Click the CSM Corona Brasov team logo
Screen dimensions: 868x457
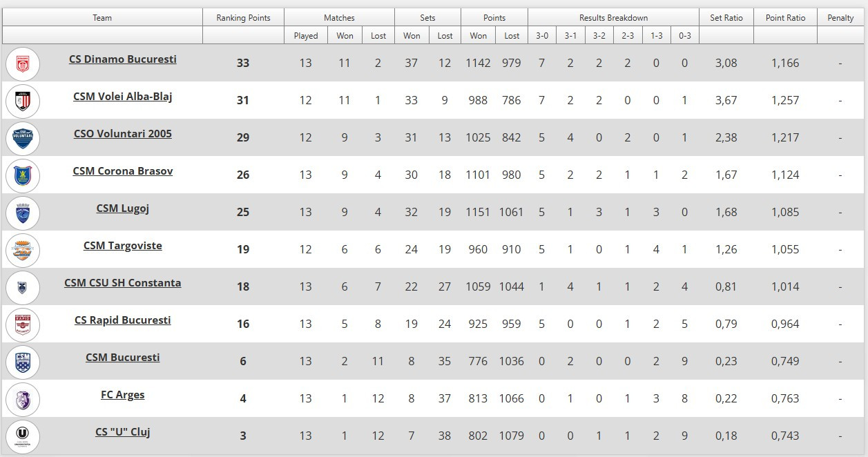(23, 175)
